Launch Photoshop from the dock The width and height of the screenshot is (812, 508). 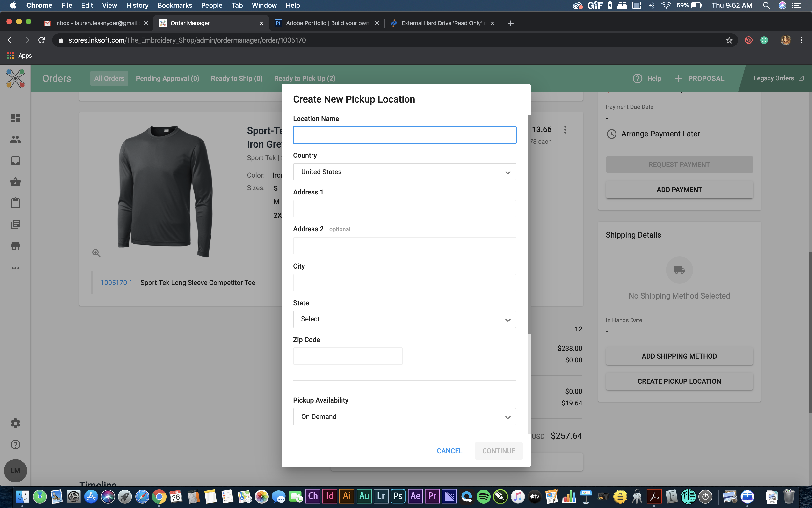click(x=398, y=496)
